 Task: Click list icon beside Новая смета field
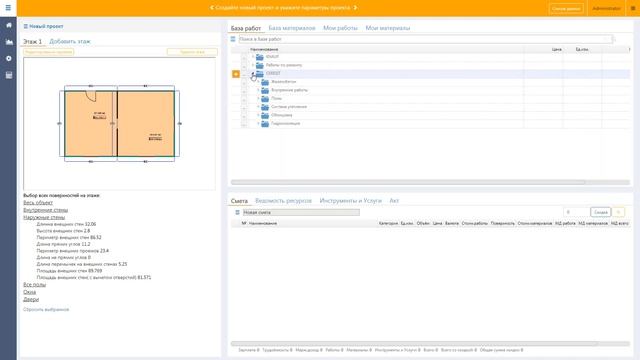coord(237,213)
